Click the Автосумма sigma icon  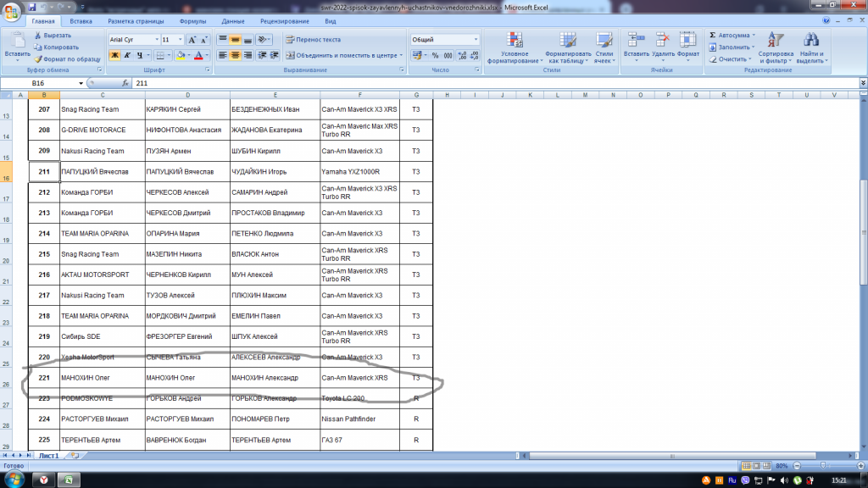click(x=714, y=36)
